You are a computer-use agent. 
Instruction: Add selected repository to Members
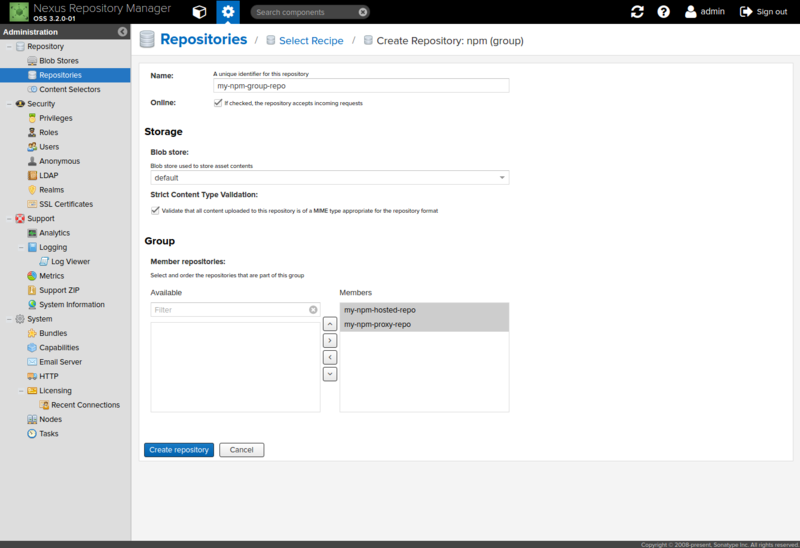coord(330,340)
